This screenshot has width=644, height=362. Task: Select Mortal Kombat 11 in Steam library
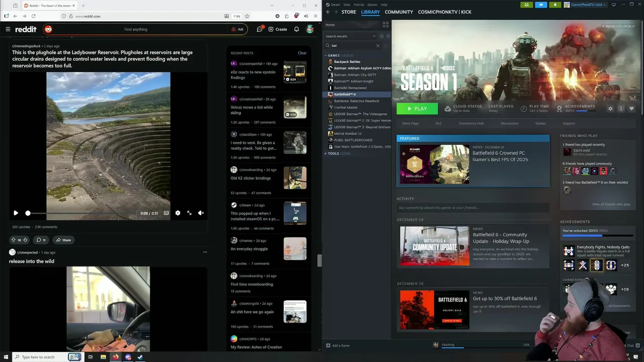(x=348, y=134)
